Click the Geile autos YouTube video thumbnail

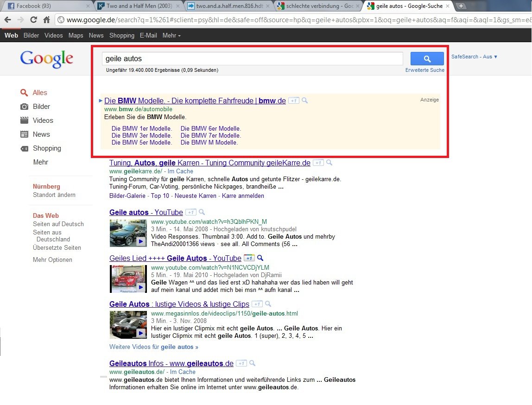[128, 233]
